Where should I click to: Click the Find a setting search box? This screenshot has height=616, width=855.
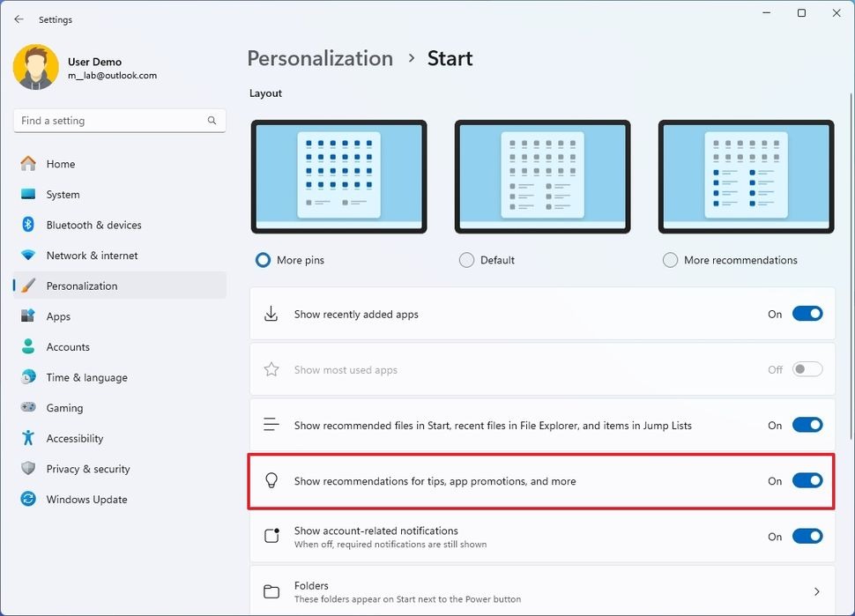119,121
